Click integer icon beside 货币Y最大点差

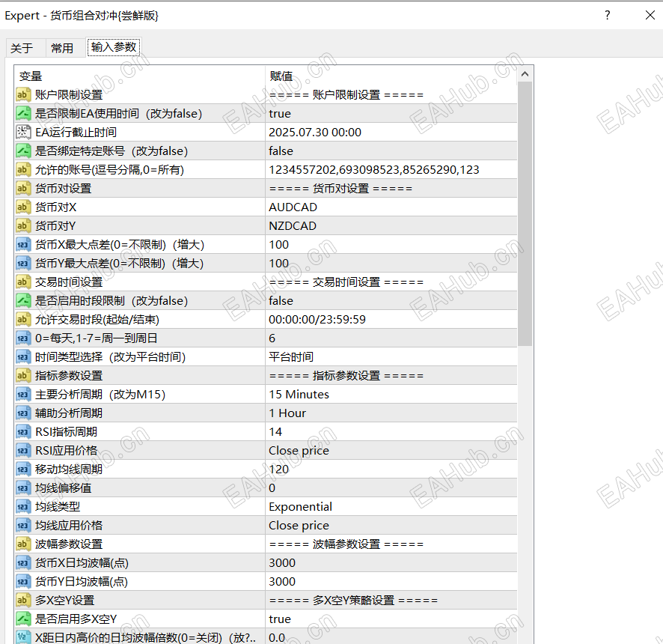23,263
